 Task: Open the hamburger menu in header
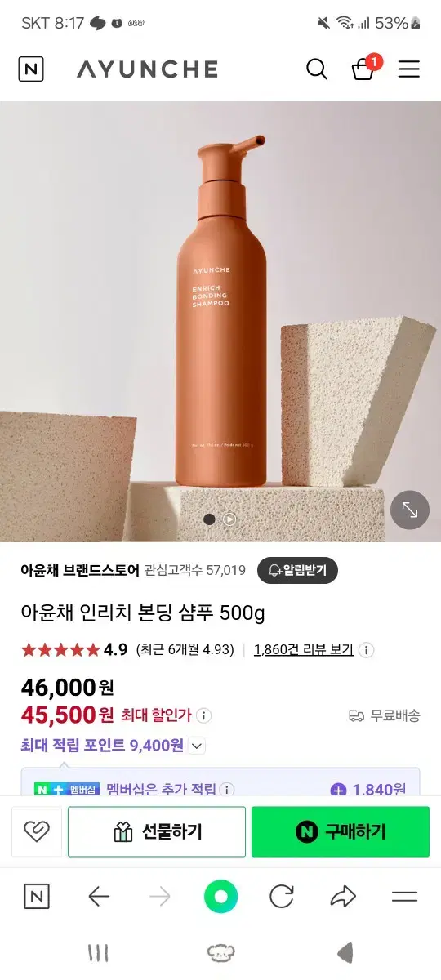(x=409, y=69)
